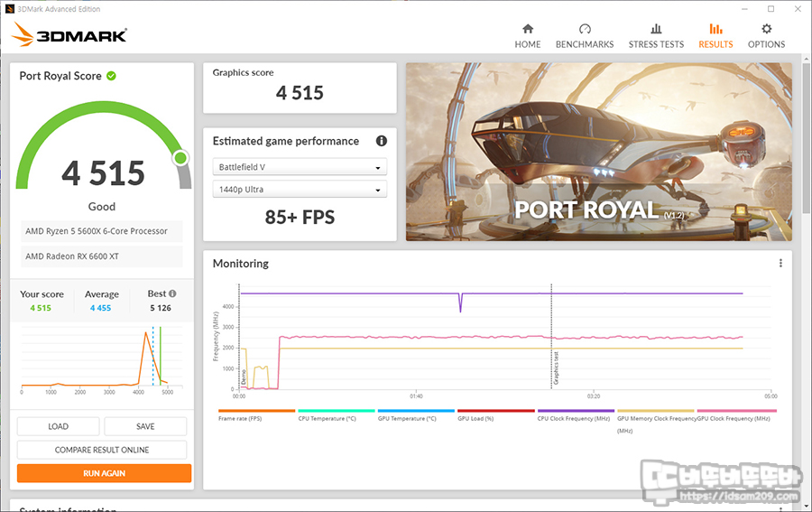Click the AMD Ryzen 5 5600X processor entry
The height and width of the screenshot is (512, 812).
tap(102, 231)
